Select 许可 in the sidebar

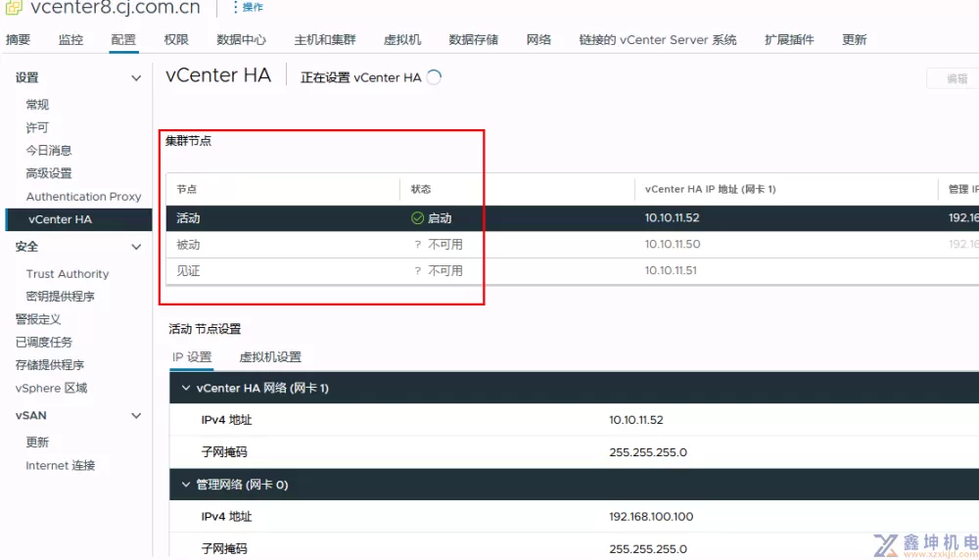point(37,127)
